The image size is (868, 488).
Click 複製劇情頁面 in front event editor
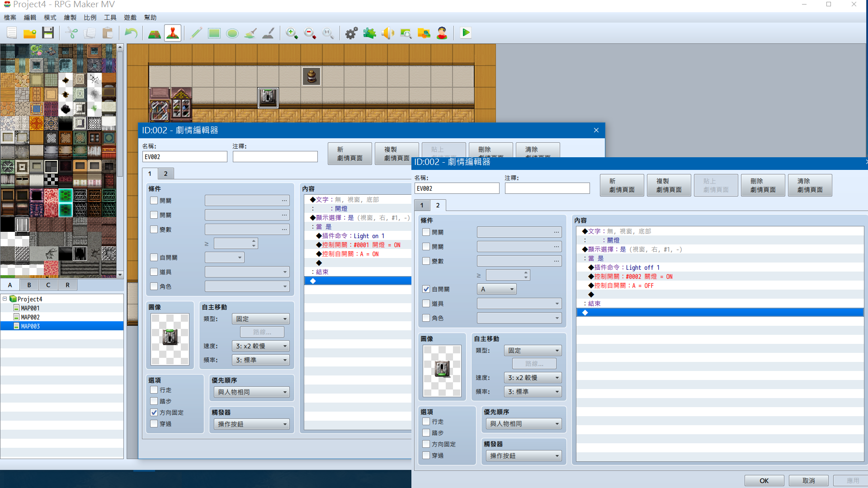pyautogui.click(x=669, y=185)
